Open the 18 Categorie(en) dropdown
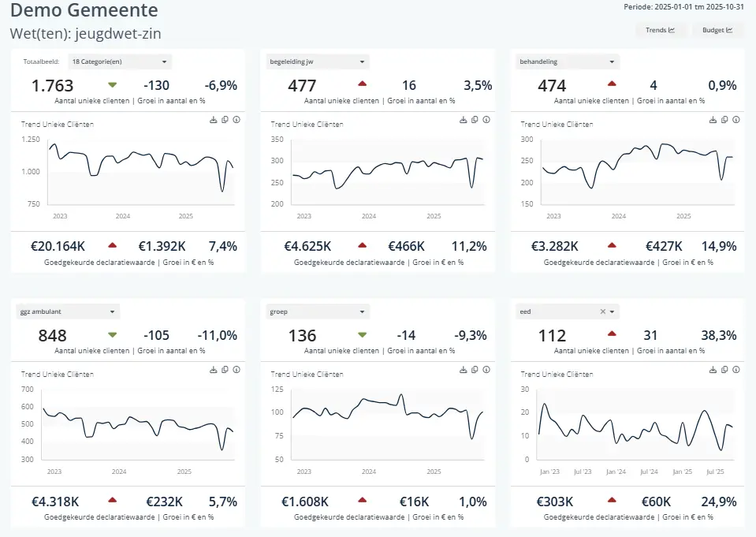Viewport: 756px width, 537px height. (120, 62)
